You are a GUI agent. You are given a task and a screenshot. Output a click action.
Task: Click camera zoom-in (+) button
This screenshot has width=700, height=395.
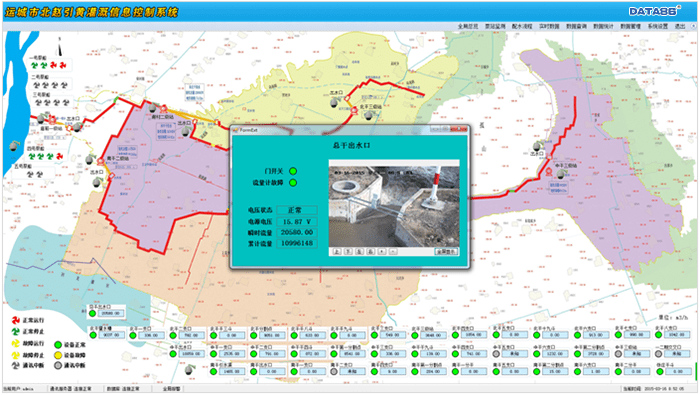tap(382, 252)
